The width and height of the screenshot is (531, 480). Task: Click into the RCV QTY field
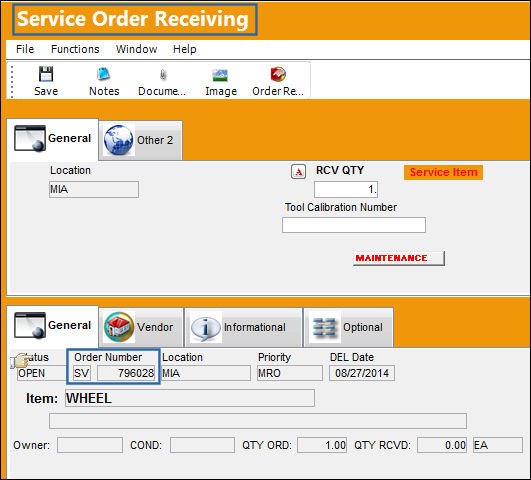(346, 189)
